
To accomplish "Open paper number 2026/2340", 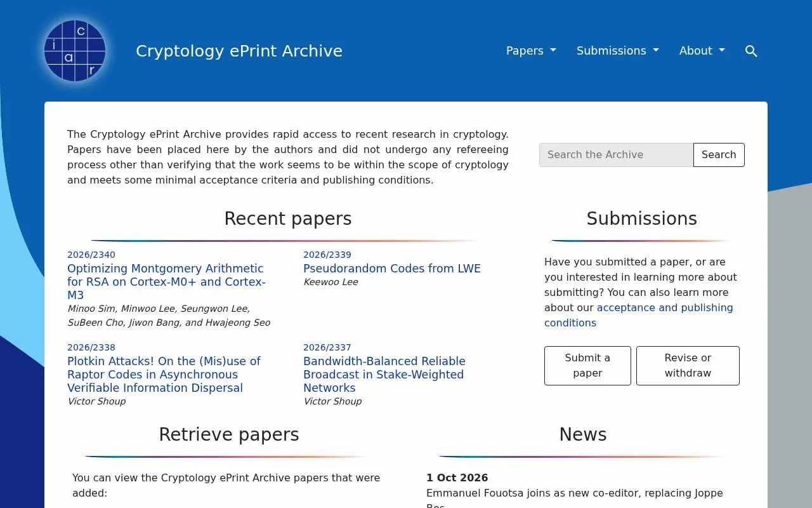I will point(91,255).
